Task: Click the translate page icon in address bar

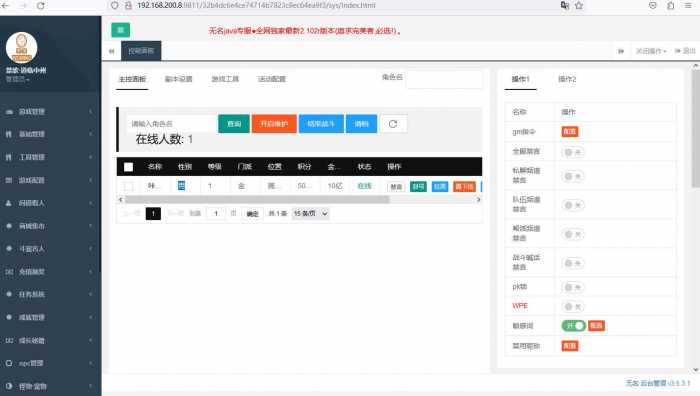Action: coord(565,5)
